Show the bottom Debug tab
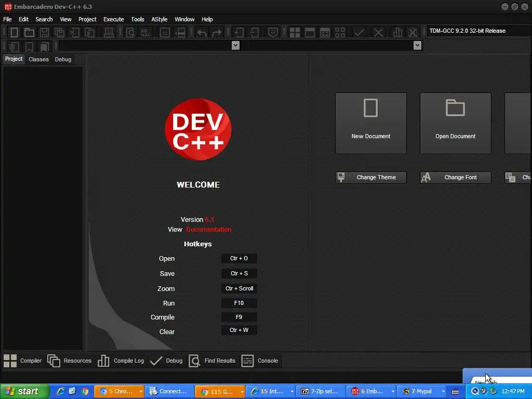The height and width of the screenshot is (399, 532). (166, 361)
